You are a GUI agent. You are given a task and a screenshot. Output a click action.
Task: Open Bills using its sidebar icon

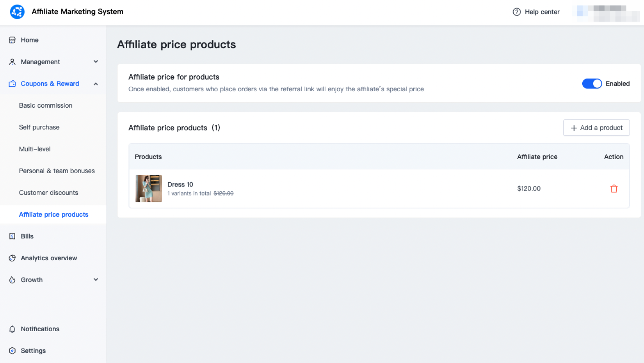click(x=12, y=236)
